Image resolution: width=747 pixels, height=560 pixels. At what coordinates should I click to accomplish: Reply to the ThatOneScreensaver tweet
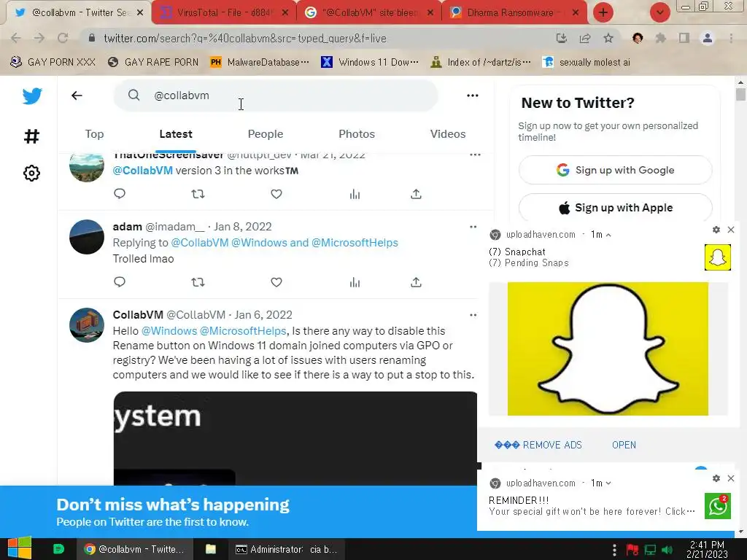point(120,194)
